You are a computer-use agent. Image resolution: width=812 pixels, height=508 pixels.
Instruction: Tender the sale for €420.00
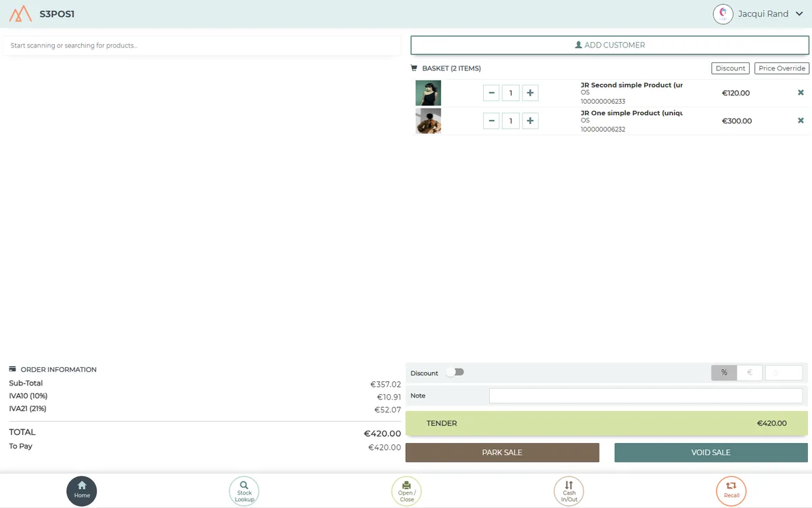coord(606,423)
